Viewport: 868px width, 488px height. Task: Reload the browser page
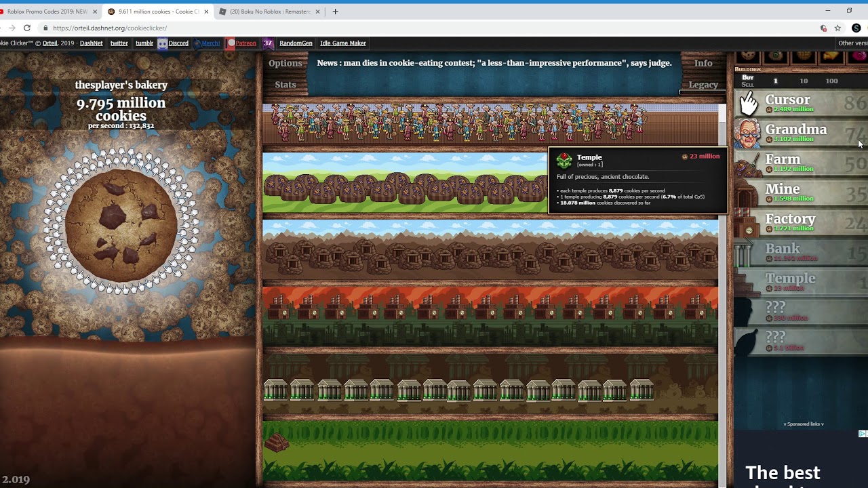click(x=27, y=28)
